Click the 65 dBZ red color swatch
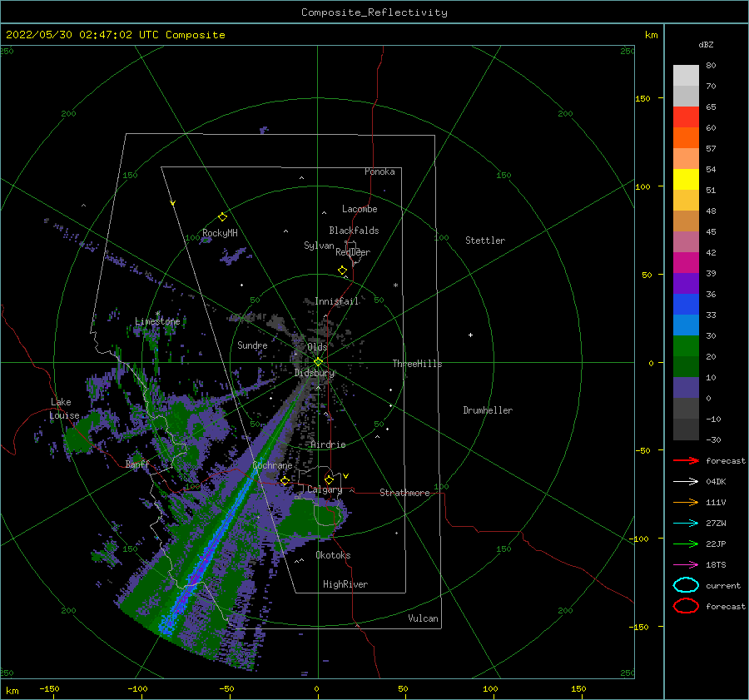749x700 pixels. pos(686,117)
